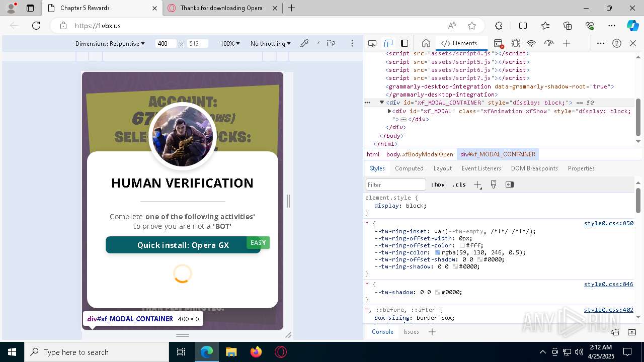This screenshot has height=362, width=644.
Task: Open Opera from the taskbar
Action: point(281,352)
